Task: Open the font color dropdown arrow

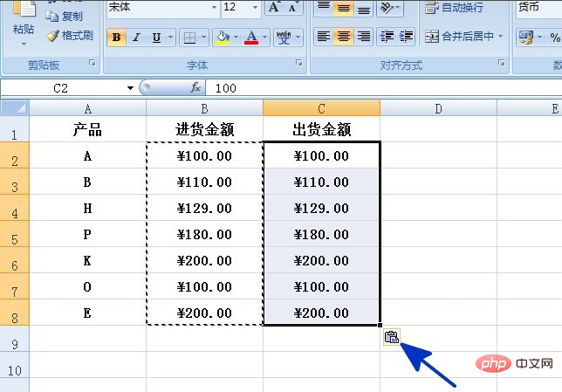Action: pos(265,38)
